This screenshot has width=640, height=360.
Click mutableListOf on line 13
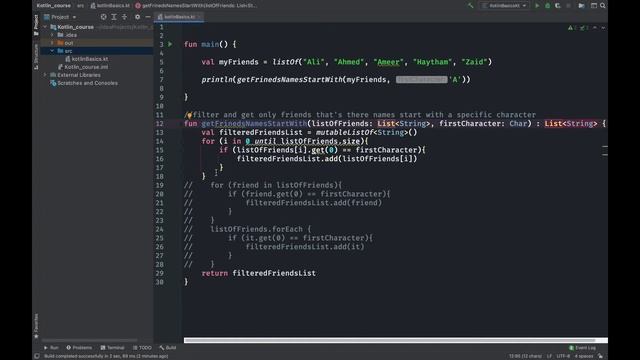(344, 133)
